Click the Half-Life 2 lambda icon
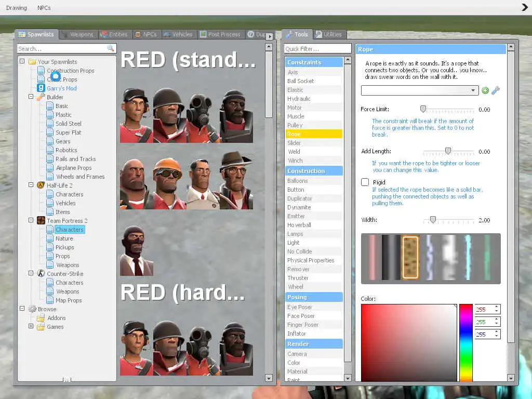This screenshot has height=399, width=532. [x=41, y=185]
